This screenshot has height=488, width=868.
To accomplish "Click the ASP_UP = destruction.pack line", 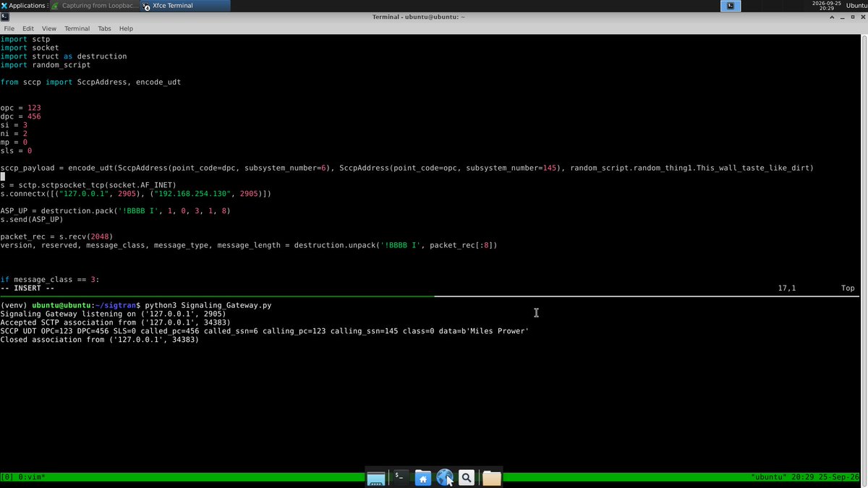I will point(116,211).
